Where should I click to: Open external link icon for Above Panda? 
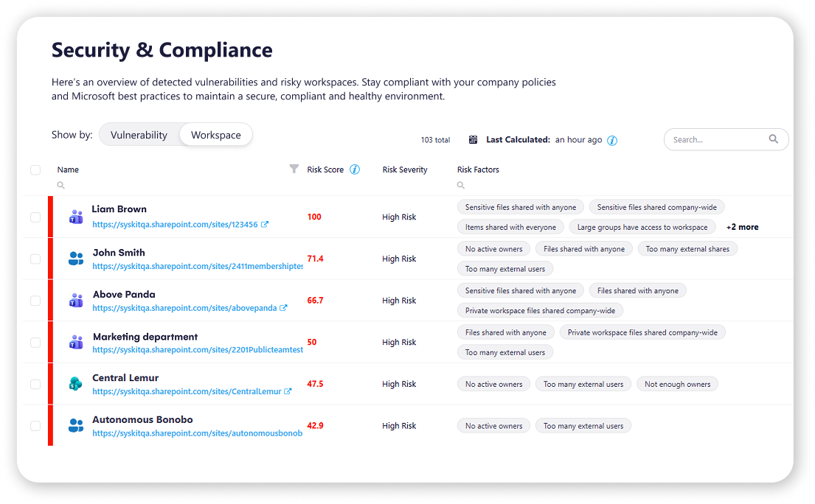click(283, 308)
